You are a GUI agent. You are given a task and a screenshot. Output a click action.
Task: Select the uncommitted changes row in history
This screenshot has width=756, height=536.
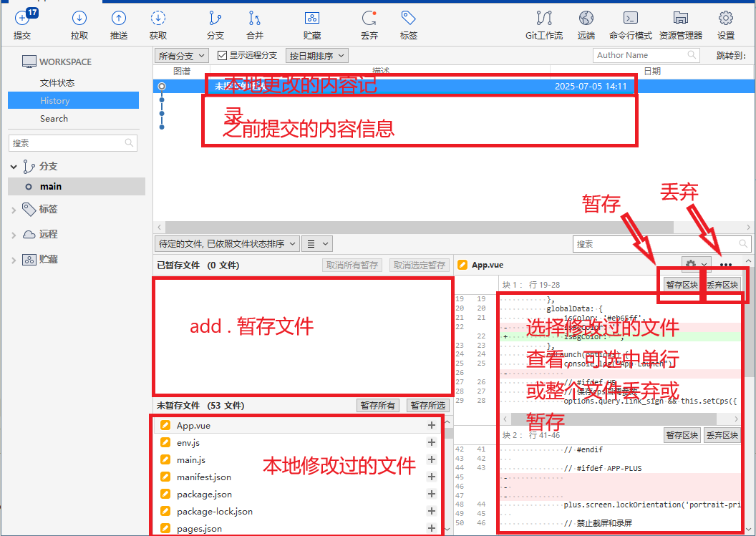pos(454,87)
